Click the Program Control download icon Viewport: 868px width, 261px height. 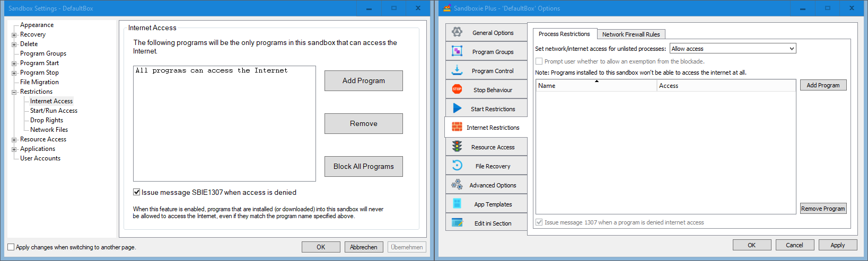(x=457, y=70)
